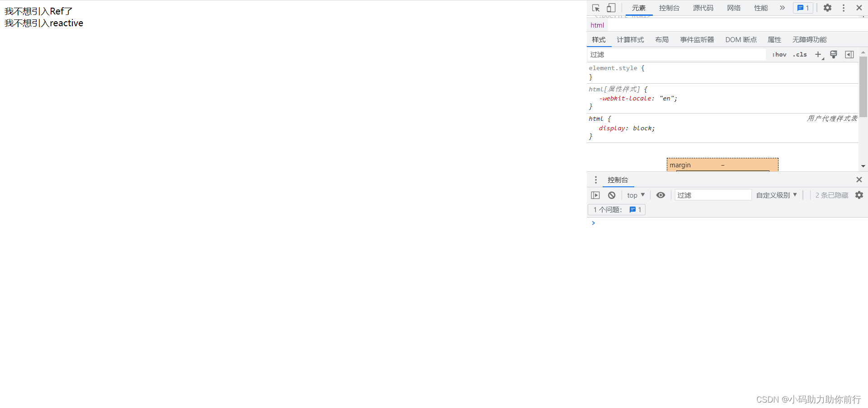Edit the -webkit-locale property name
The image size is (868, 408).
(x=625, y=98)
